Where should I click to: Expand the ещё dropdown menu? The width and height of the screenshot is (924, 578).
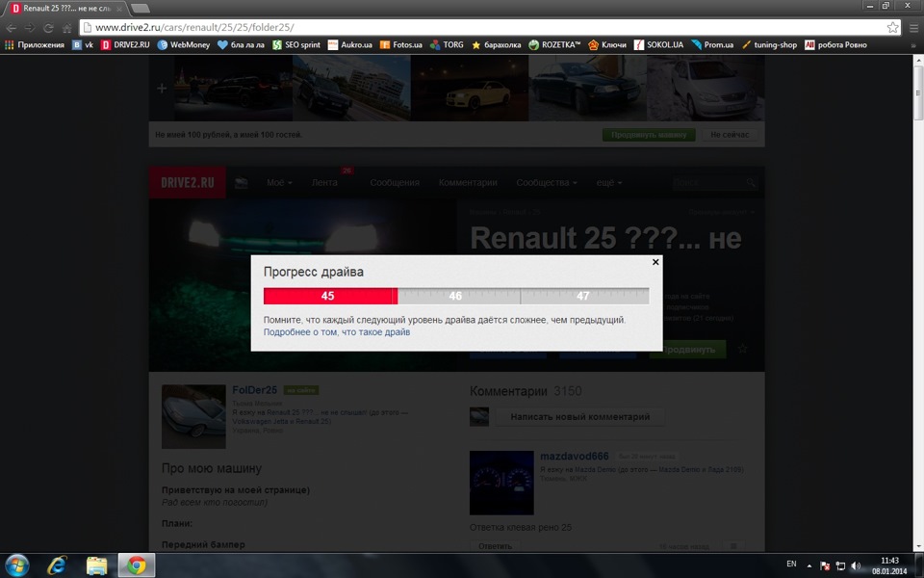(609, 183)
